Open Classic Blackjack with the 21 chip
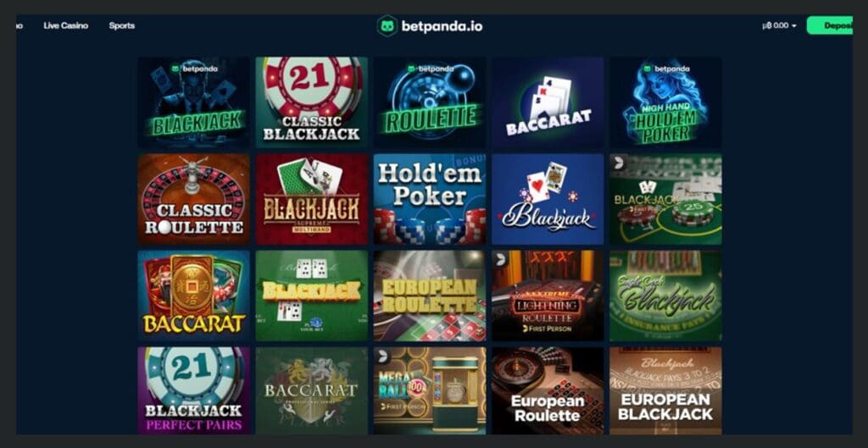This screenshot has height=448, width=868. click(x=312, y=102)
